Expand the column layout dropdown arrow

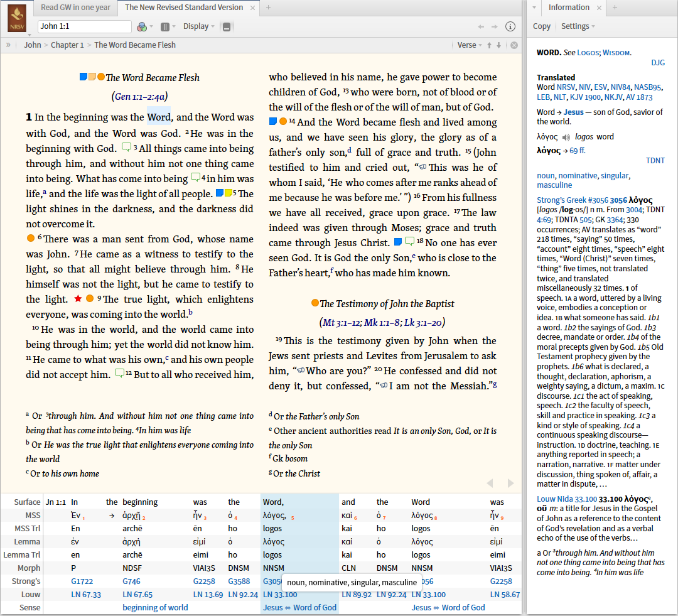(174, 27)
